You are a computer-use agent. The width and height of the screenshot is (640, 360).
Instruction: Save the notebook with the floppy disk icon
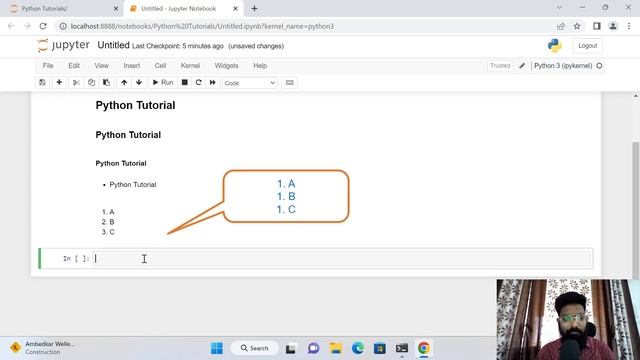click(x=42, y=82)
